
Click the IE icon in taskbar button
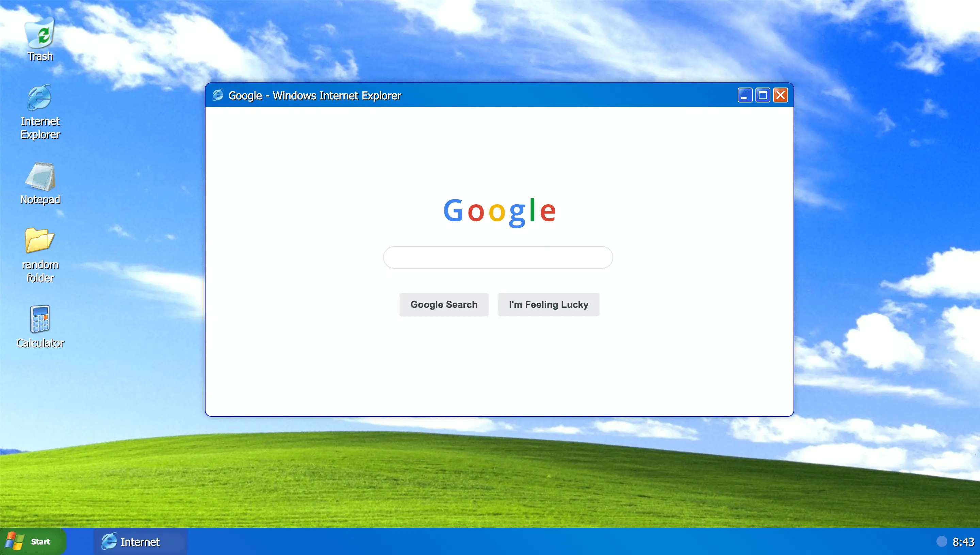click(x=109, y=541)
